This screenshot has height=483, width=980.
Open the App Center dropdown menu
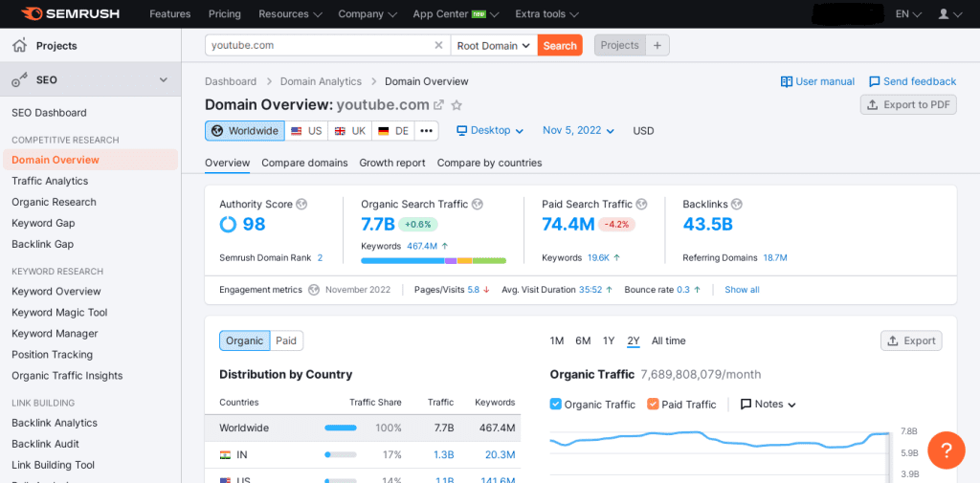click(457, 13)
